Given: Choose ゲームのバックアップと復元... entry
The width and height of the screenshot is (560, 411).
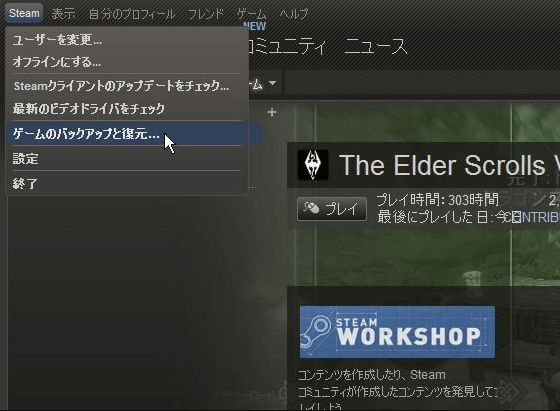Looking at the screenshot, I should [x=127, y=133].
